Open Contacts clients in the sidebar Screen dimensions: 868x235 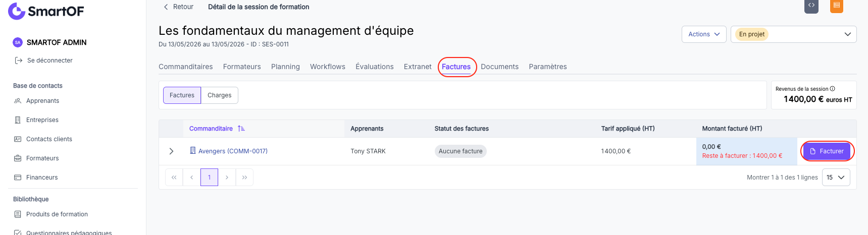point(49,139)
